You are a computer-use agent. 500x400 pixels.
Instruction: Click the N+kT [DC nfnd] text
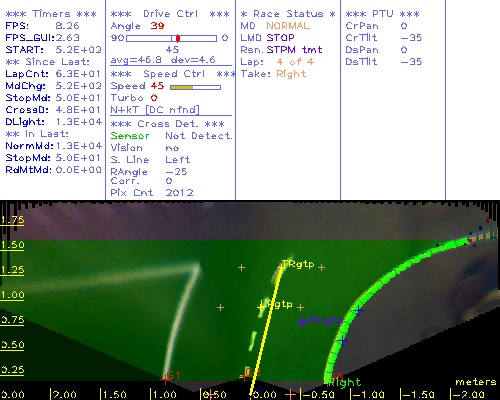155,110
